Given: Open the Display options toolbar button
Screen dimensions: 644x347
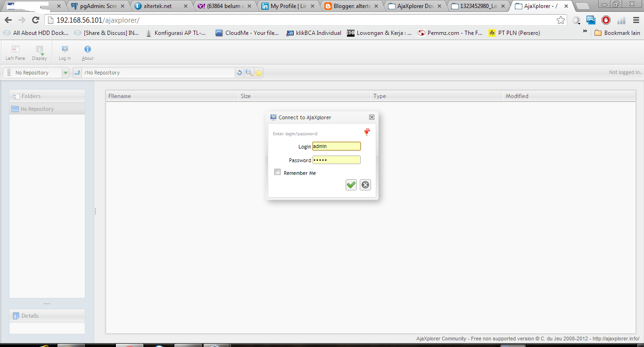Looking at the screenshot, I should [40, 53].
